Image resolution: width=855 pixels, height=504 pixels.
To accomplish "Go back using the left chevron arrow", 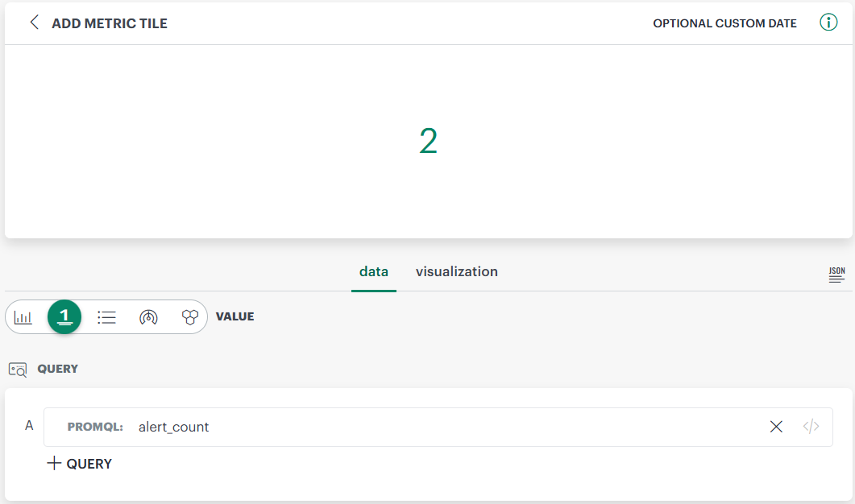I will [x=34, y=23].
